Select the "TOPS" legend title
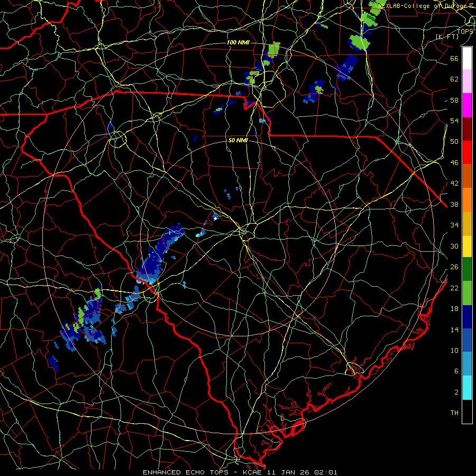 tap(465, 31)
